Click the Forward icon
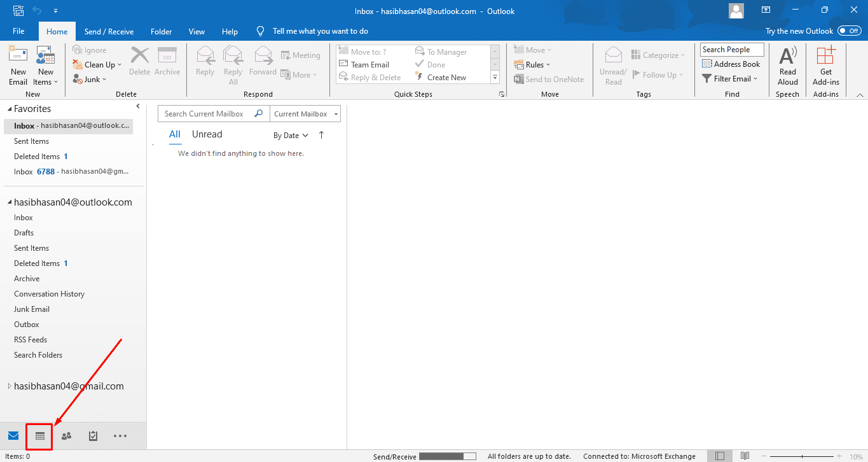The image size is (868, 462). 263,61
